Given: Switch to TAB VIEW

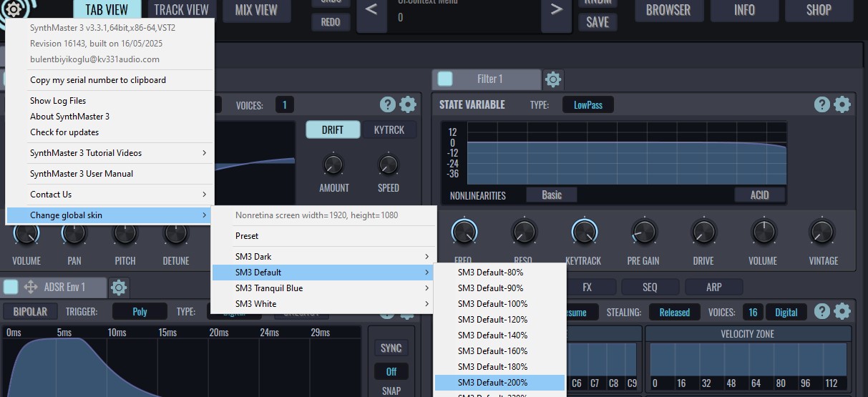Looking at the screenshot, I should click(x=107, y=10).
